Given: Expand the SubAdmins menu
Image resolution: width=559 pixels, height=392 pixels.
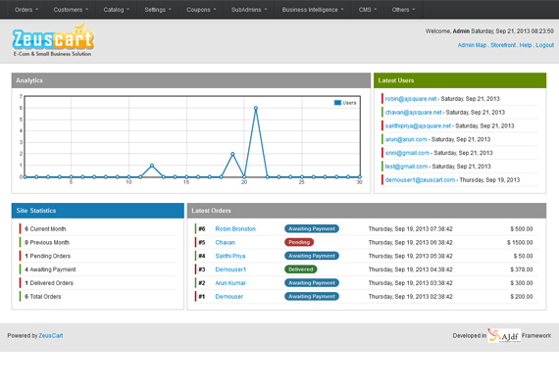Looking at the screenshot, I should click(x=249, y=10).
